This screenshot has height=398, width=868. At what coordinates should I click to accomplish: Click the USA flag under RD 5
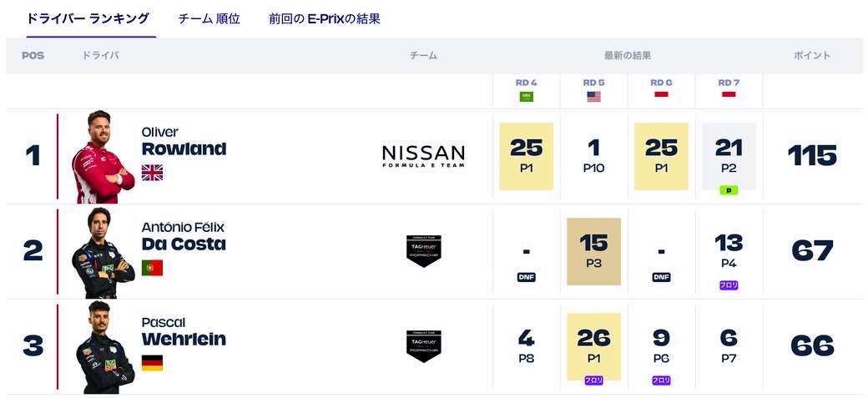point(594,97)
